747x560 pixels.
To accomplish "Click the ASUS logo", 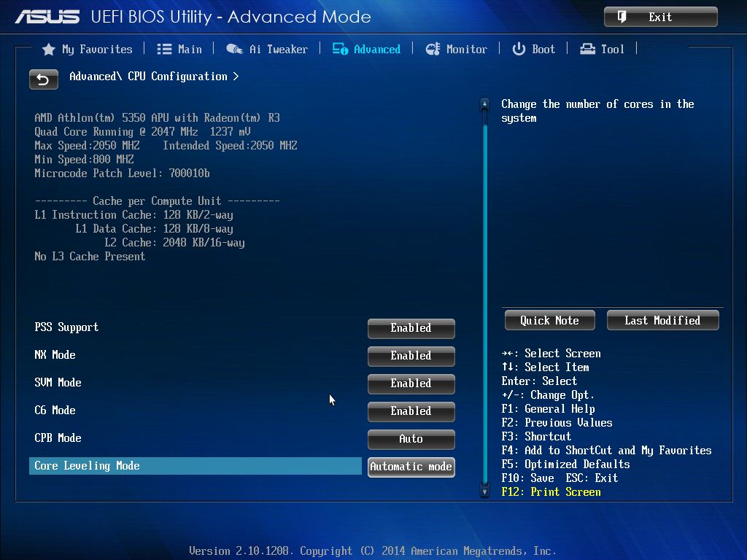I will pyautogui.click(x=47, y=17).
